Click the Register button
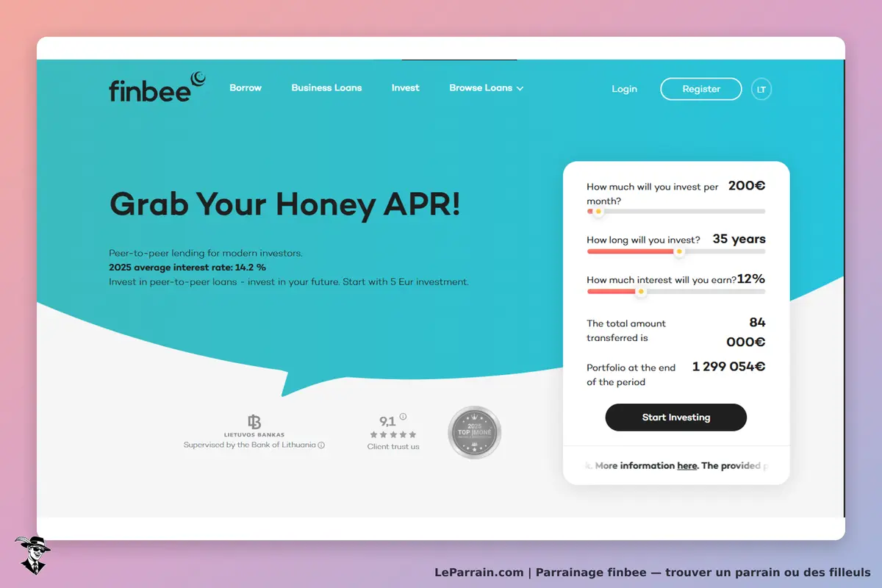882x588 pixels. pyautogui.click(x=701, y=89)
